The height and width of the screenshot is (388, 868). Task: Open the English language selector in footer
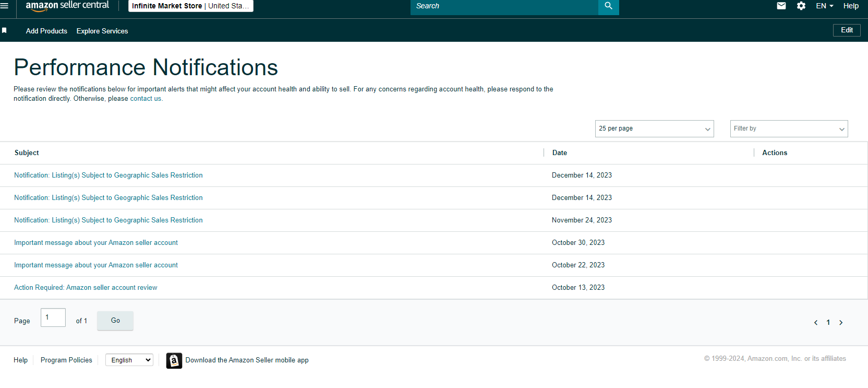click(x=129, y=360)
